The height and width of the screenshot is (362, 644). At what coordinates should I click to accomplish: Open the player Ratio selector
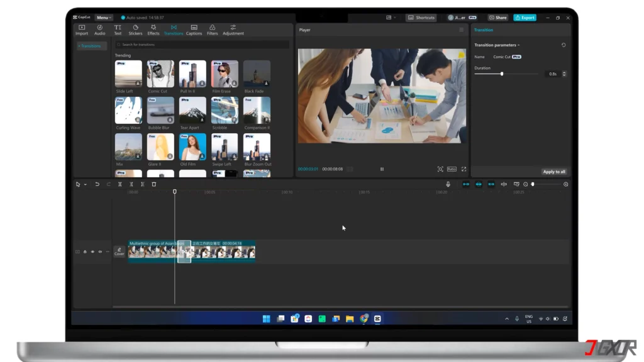coord(452,169)
